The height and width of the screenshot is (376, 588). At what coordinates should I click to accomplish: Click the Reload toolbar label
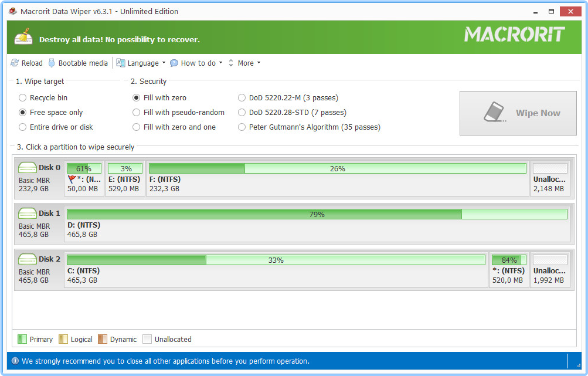(x=32, y=63)
